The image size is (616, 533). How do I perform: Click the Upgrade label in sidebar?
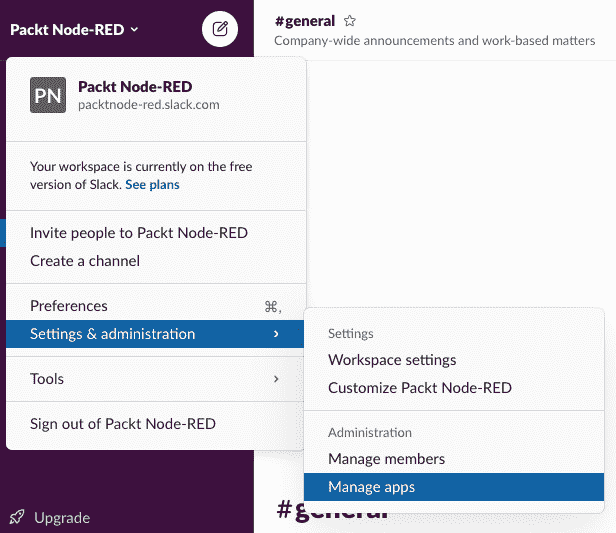pos(62,518)
